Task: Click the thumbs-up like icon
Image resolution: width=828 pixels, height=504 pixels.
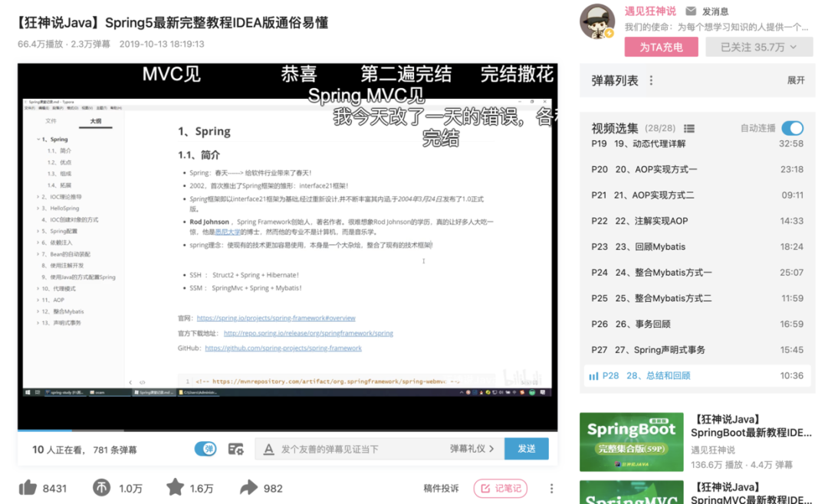Action: coord(28,488)
